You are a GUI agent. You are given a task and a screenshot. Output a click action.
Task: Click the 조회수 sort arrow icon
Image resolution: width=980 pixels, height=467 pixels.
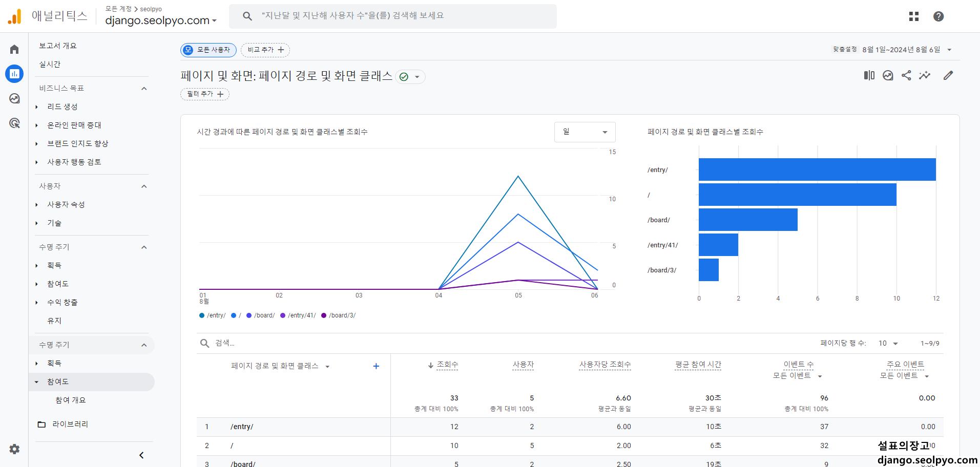431,365
